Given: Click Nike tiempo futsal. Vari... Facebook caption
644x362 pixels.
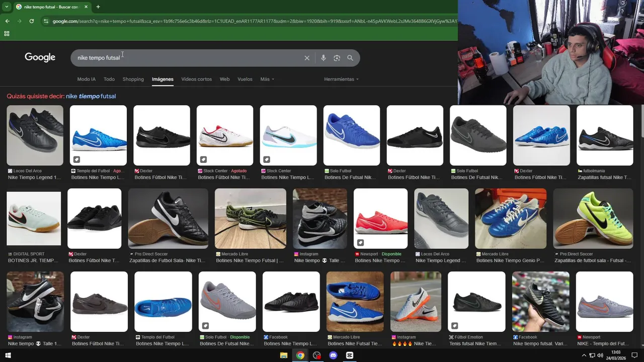Looking at the screenshot, I should coord(540,344).
